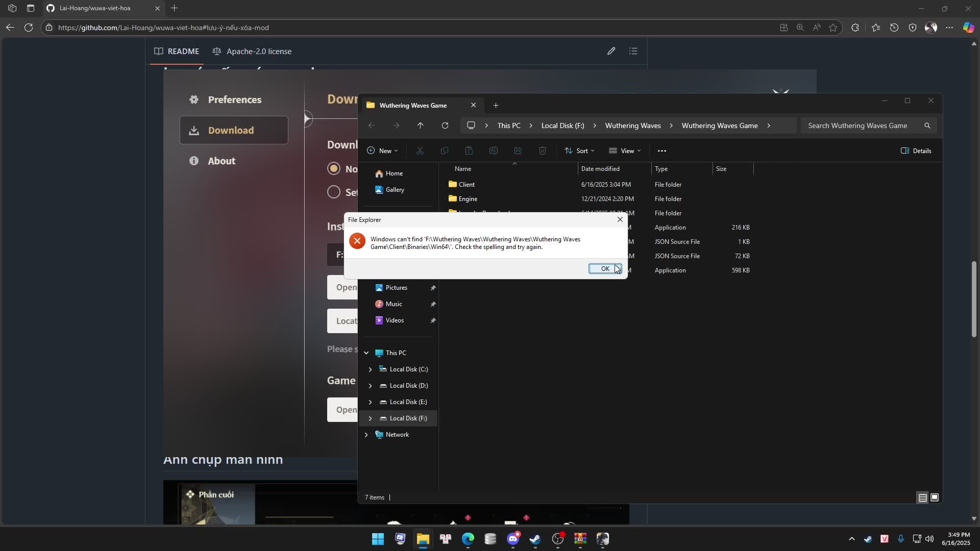Launch OBS Studio from the taskbar
Screen dimensions: 980x551
click(x=558, y=539)
